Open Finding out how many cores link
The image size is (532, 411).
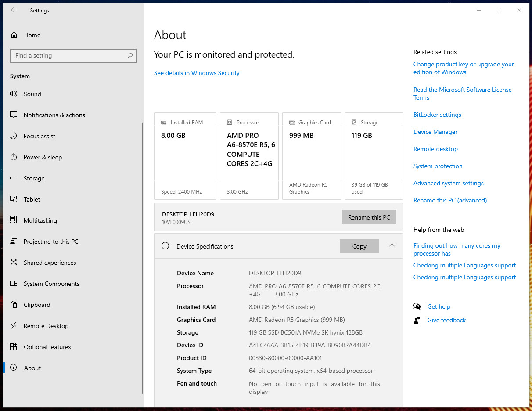(457, 249)
